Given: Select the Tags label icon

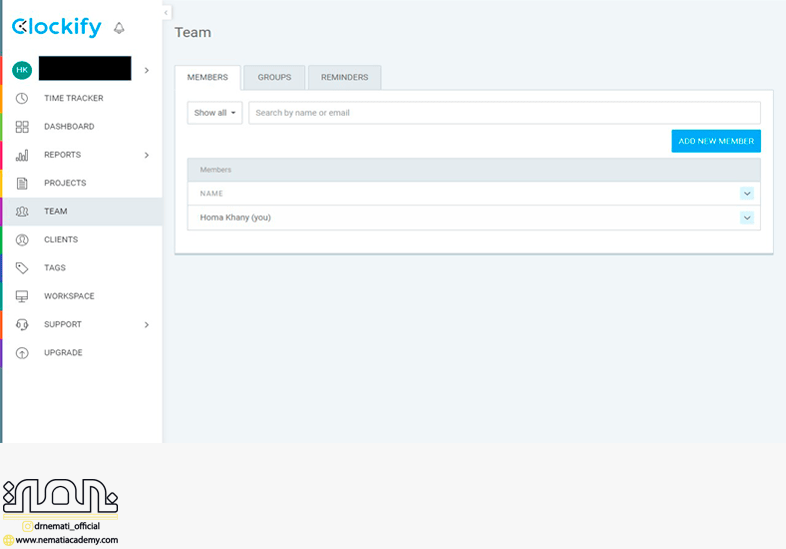Looking at the screenshot, I should click(x=22, y=268).
